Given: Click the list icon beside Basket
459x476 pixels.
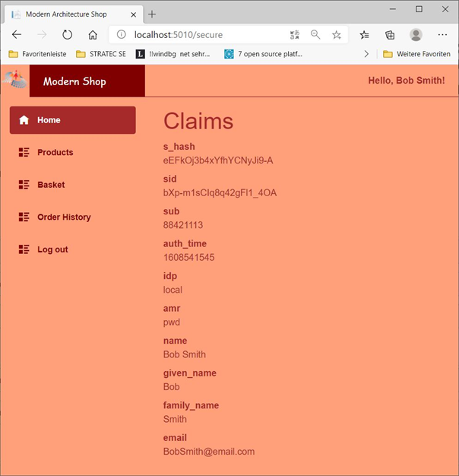Looking at the screenshot, I should click(x=24, y=185).
